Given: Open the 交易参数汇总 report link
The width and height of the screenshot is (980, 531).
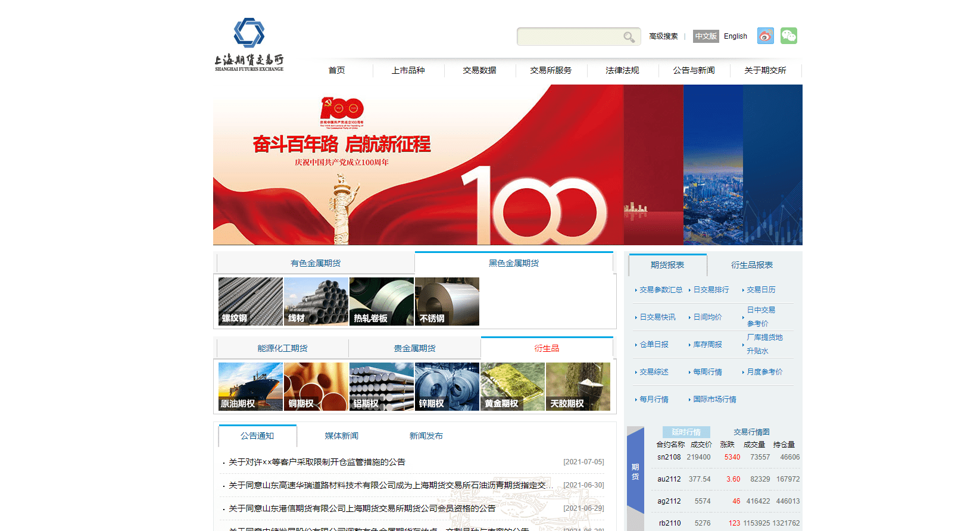Looking at the screenshot, I should (x=661, y=290).
